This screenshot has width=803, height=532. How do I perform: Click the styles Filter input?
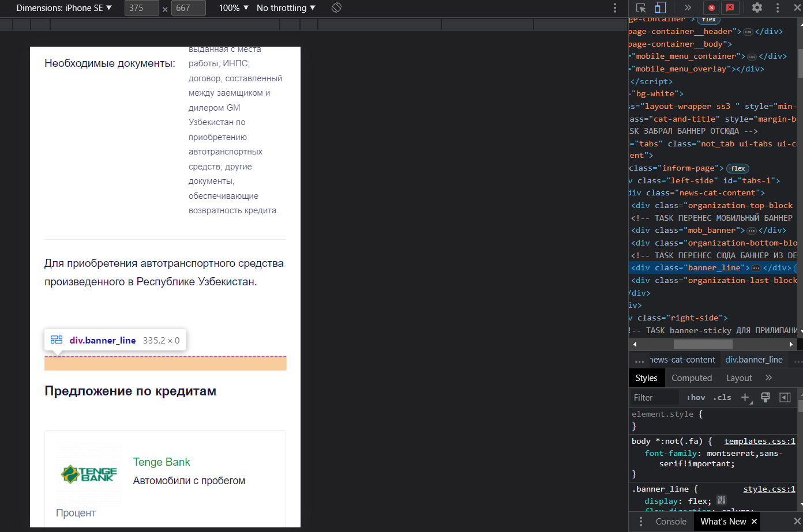(x=655, y=398)
